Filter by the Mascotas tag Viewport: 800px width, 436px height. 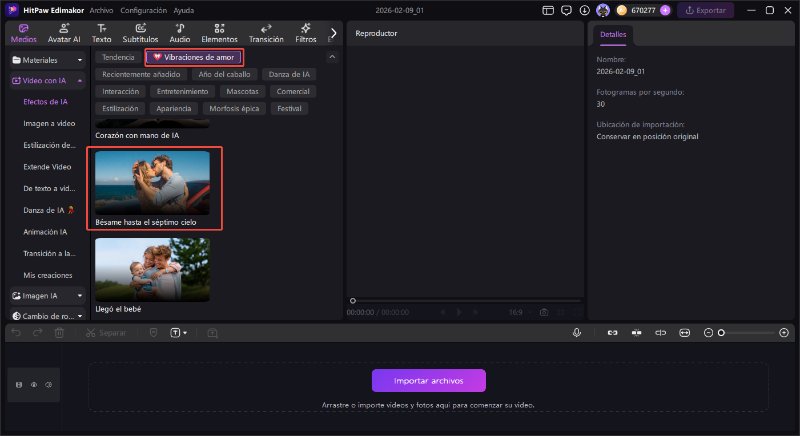tap(242, 91)
